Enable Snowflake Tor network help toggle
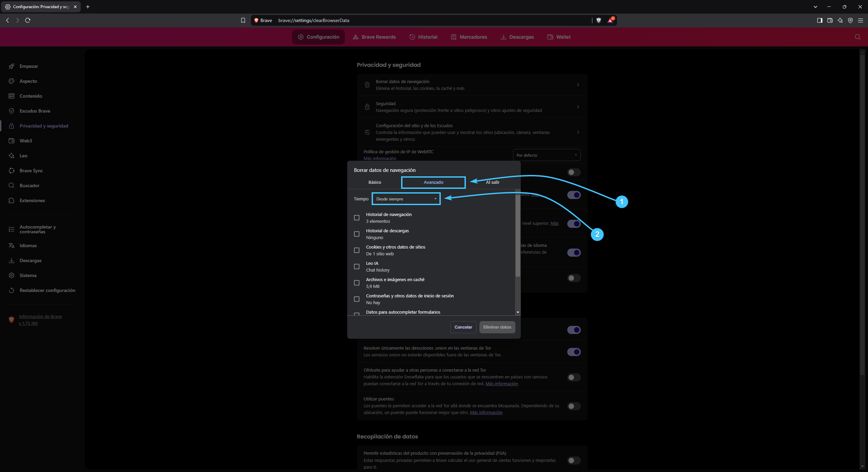The height and width of the screenshot is (472, 868). point(574,377)
